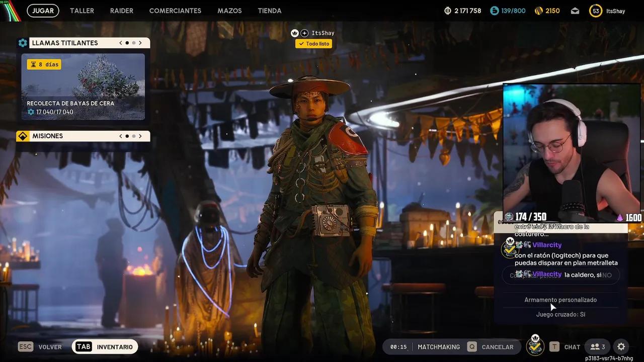Image resolution: width=644 pixels, height=362 pixels.
Task: Open the TALLER tab
Action: coord(82,11)
